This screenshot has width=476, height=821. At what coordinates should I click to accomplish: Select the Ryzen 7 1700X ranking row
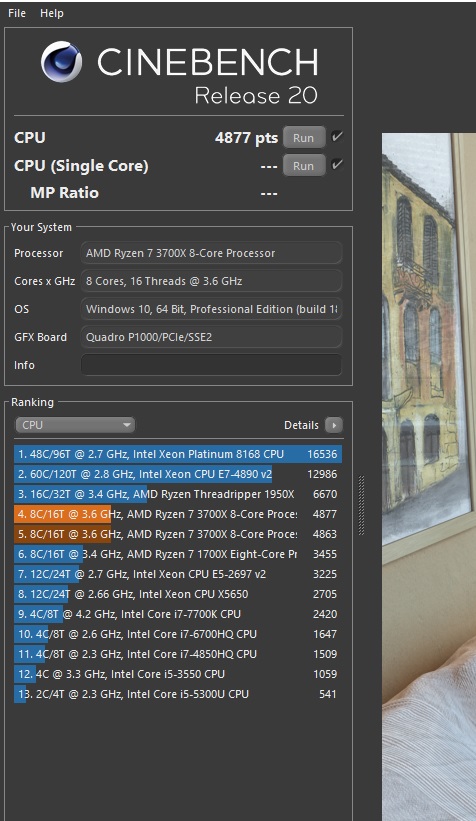178,554
